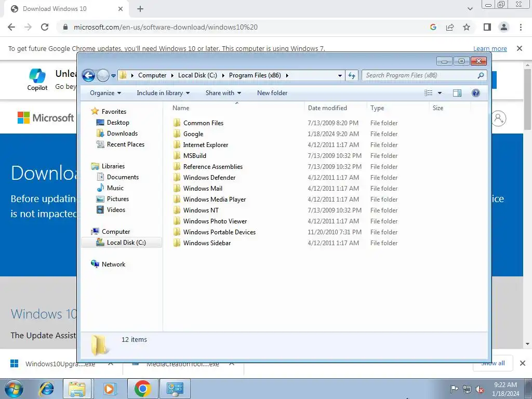Bookmark this page with star icon

[x=467, y=27]
